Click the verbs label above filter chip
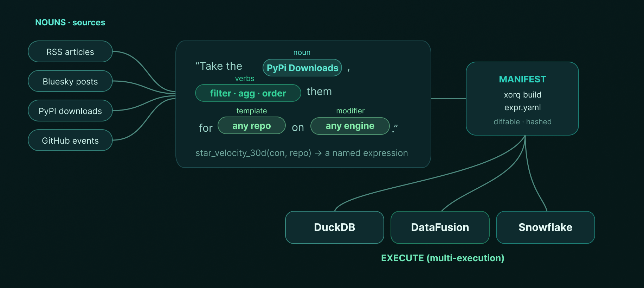The image size is (644, 288). [x=245, y=79]
